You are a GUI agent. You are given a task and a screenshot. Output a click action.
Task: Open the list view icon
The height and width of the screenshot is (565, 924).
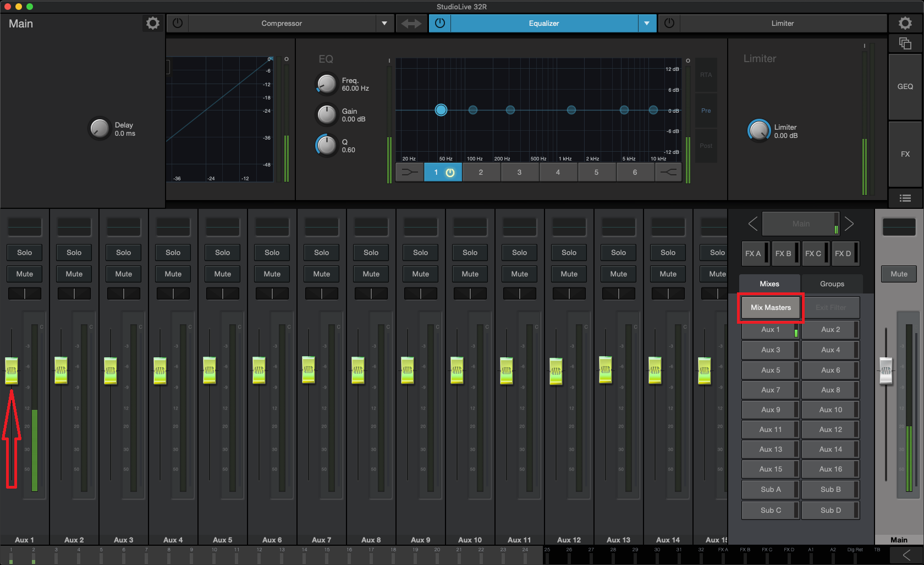click(x=905, y=198)
